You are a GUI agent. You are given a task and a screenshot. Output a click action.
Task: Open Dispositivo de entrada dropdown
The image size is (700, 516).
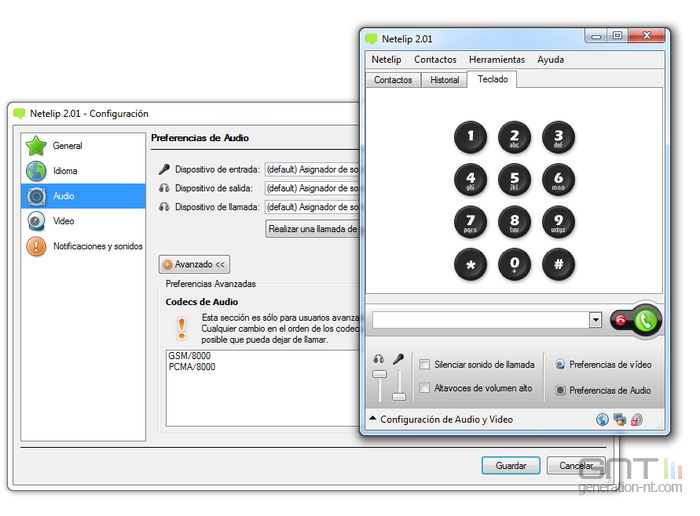(x=312, y=170)
